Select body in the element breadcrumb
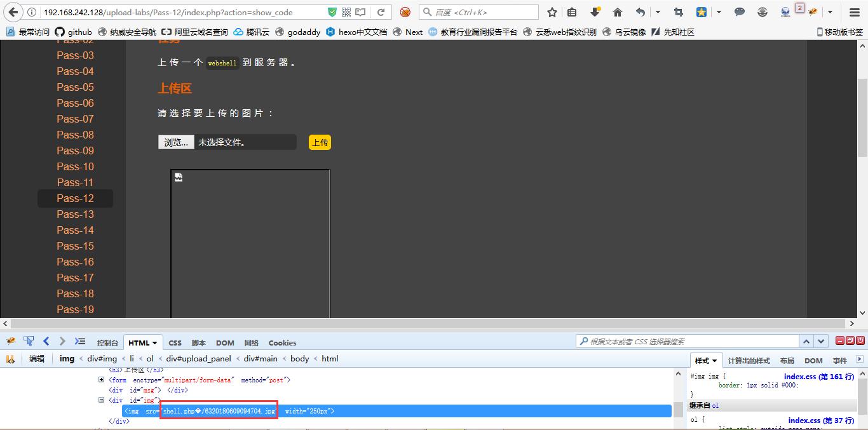The image size is (868, 430). click(x=299, y=359)
